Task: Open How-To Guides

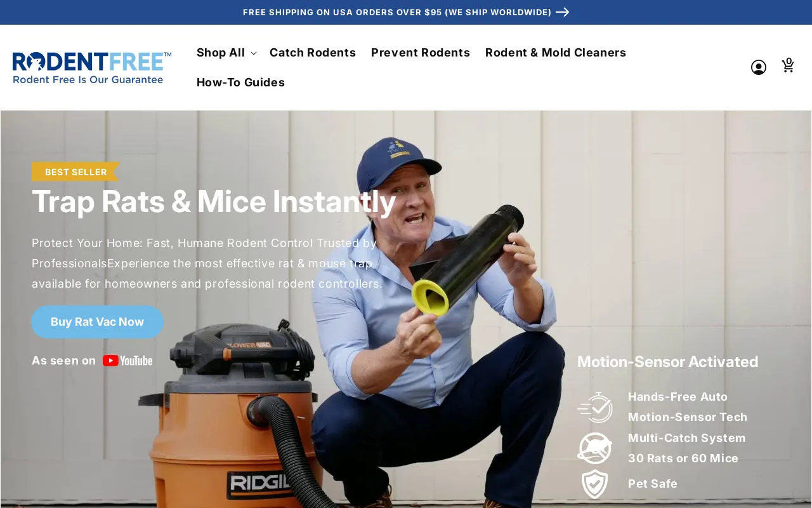Action: pyautogui.click(x=240, y=83)
